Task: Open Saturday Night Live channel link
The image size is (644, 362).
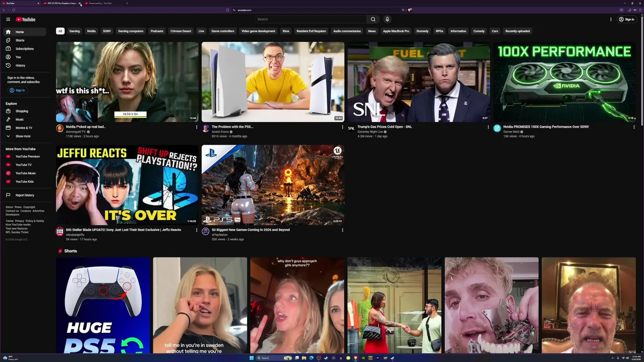Action: [370, 132]
